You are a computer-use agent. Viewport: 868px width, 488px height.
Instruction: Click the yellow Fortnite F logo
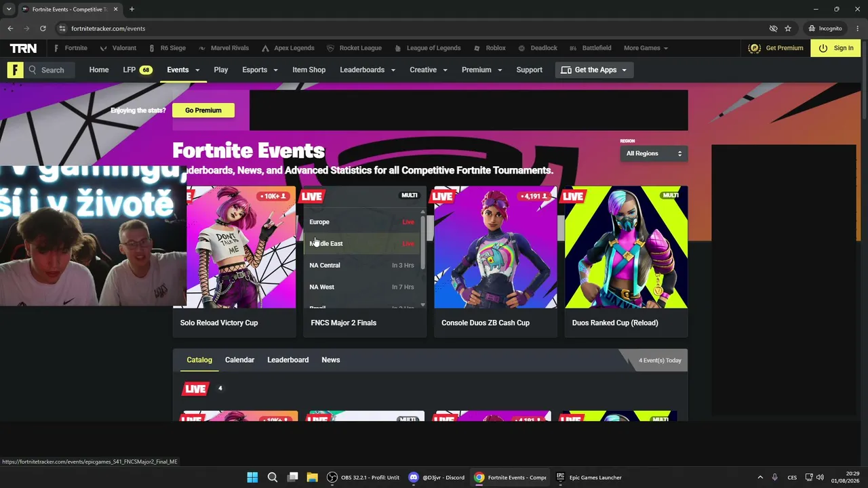pyautogui.click(x=15, y=70)
